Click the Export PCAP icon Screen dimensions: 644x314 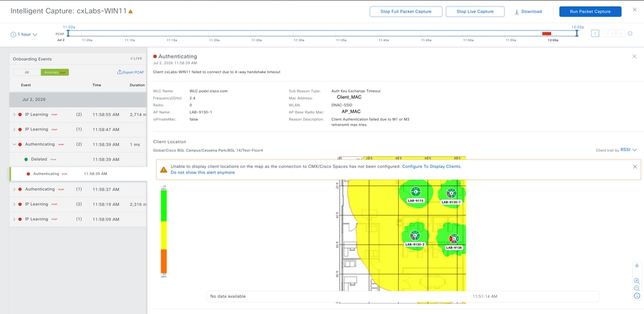(x=119, y=72)
